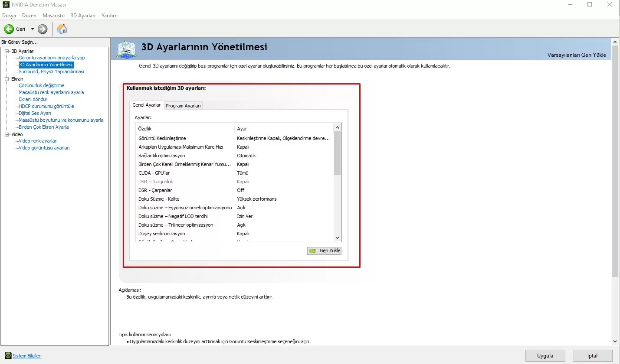Screen dimensions: 620x364
Task: Click the İptal button
Action: click(593, 356)
